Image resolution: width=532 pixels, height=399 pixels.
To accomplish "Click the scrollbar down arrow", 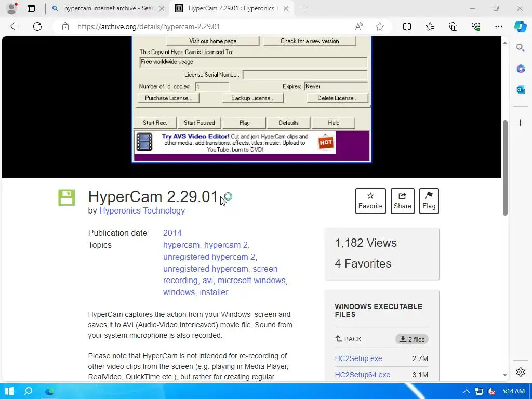I will coord(505,375).
